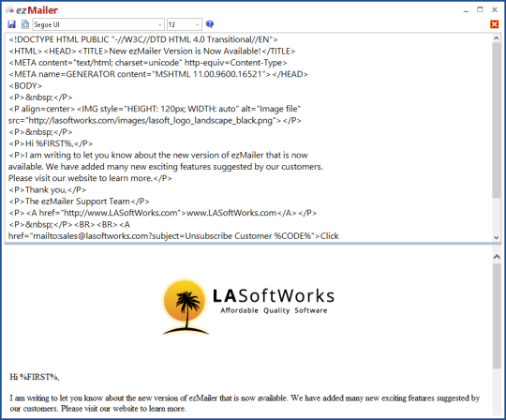
Task: Click the source pane vertical scrollbar thumb
Action: (497, 120)
